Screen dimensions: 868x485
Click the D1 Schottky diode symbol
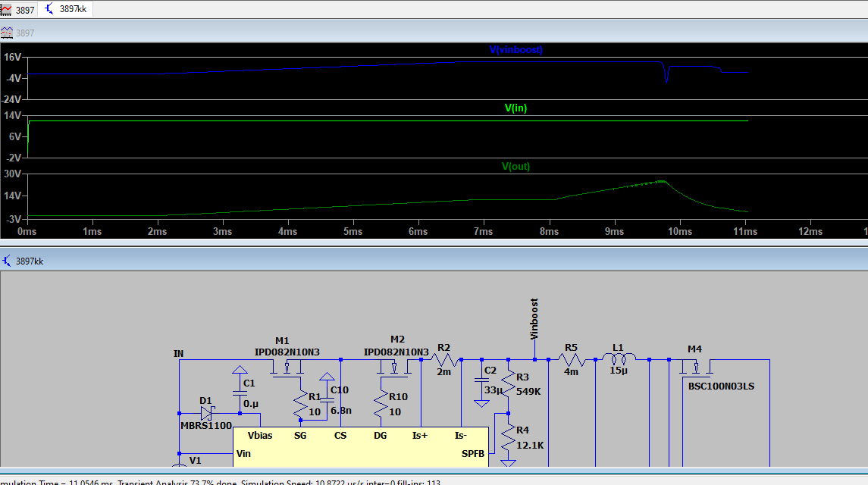206,413
